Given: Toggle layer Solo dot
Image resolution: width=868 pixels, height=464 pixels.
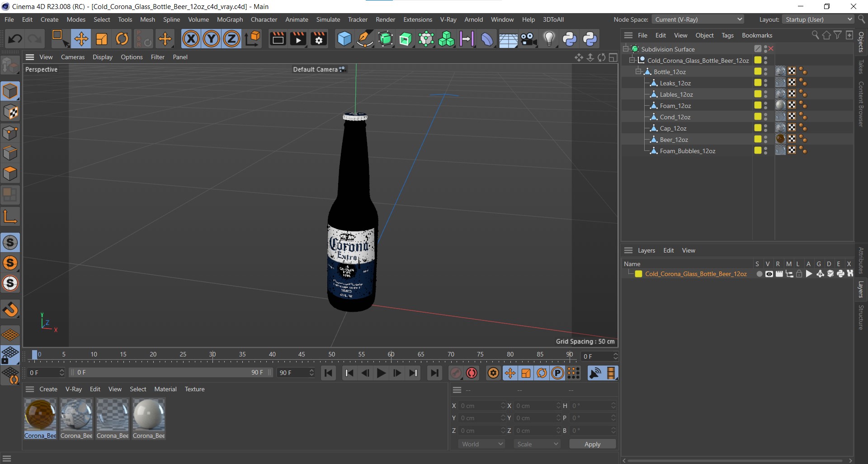Looking at the screenshot, I should pos(759,274).
